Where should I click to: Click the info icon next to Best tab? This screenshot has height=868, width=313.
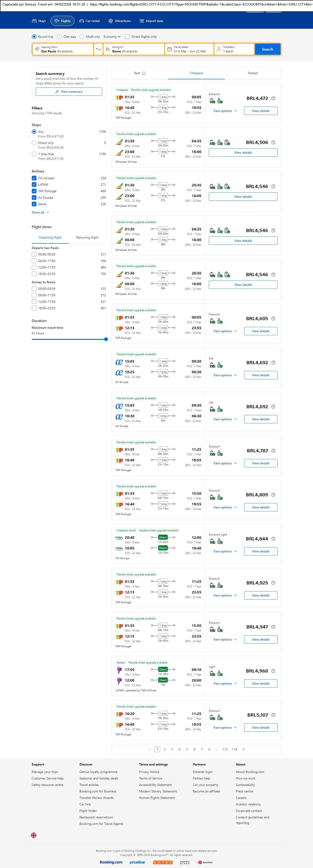(x=144, y=73)
